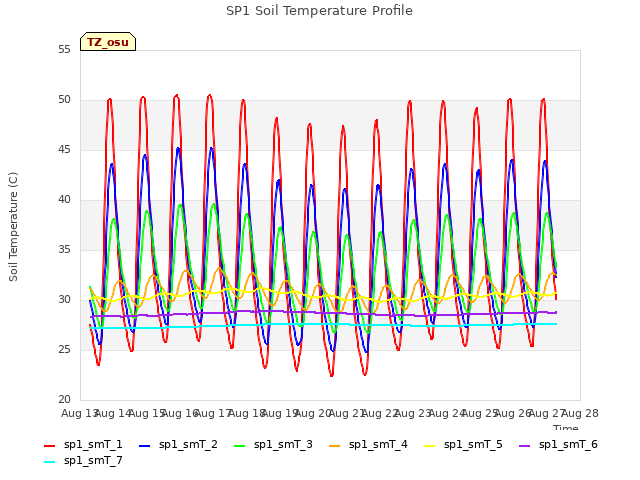Click the red sp1_smT_1 legend swatch
Screen dimensions: 640x480
pos(49,446)
